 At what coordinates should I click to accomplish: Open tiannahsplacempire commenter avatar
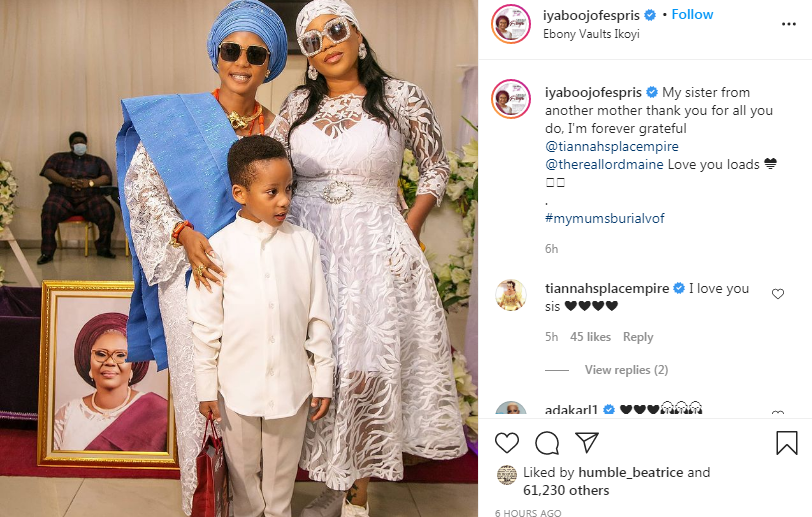tap(511, 295)
